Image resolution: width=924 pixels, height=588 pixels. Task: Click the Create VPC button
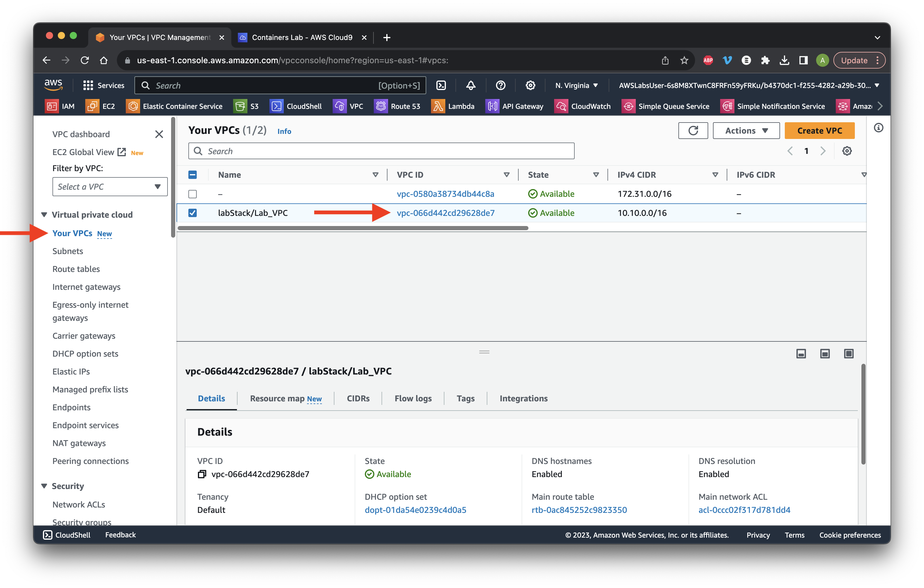[819, 131]
